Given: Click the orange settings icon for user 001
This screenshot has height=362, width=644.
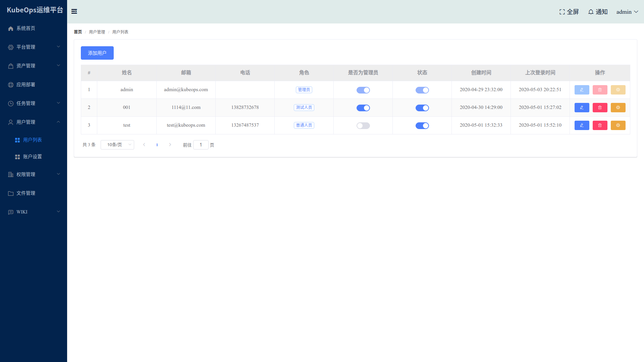Looking at the screenshot, I should pos(618,108).
